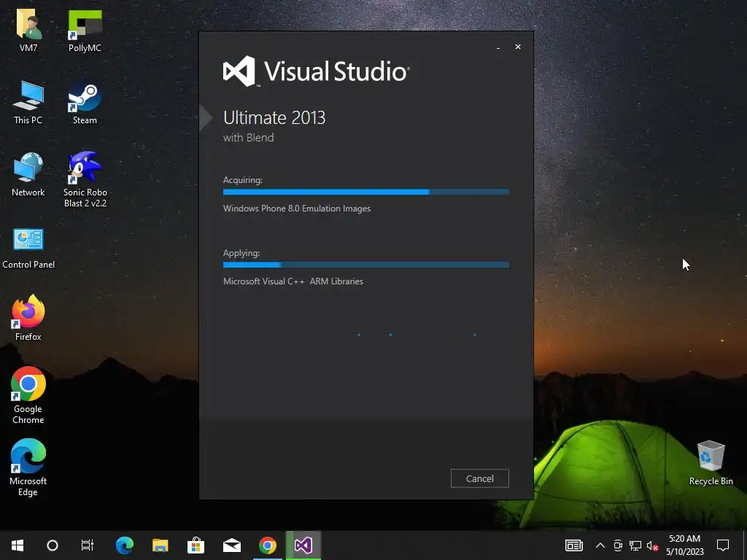Switch to Visual Studio installer taskbar button

(303, 545)
